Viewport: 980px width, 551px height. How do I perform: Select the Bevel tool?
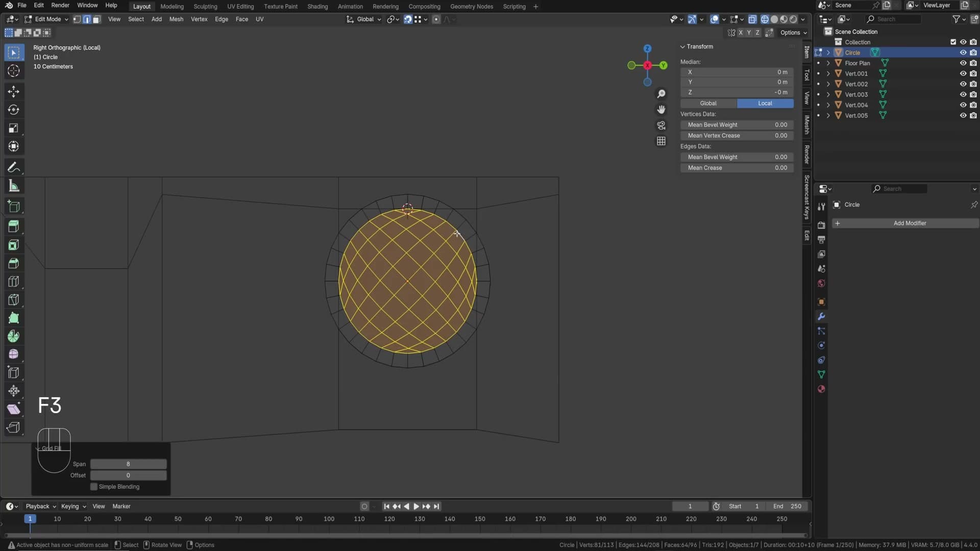pyautogui.click(x=14, y=263)
